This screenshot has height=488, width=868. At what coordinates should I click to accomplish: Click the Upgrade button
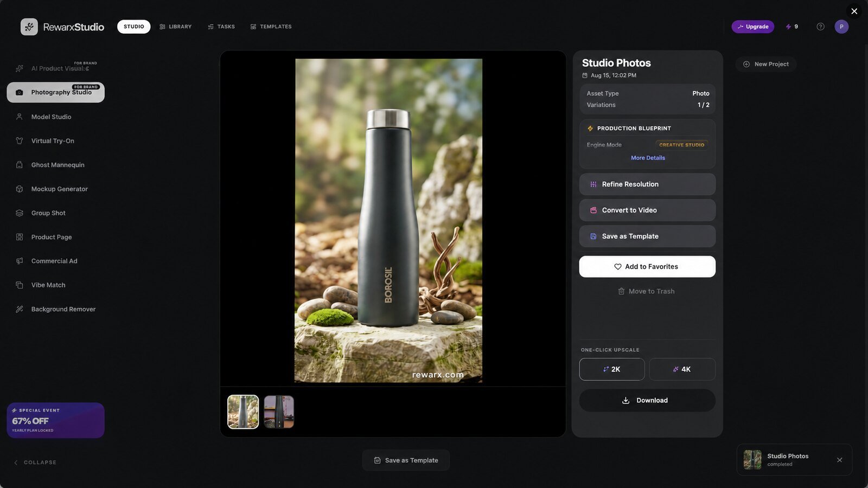coord(752,27)
